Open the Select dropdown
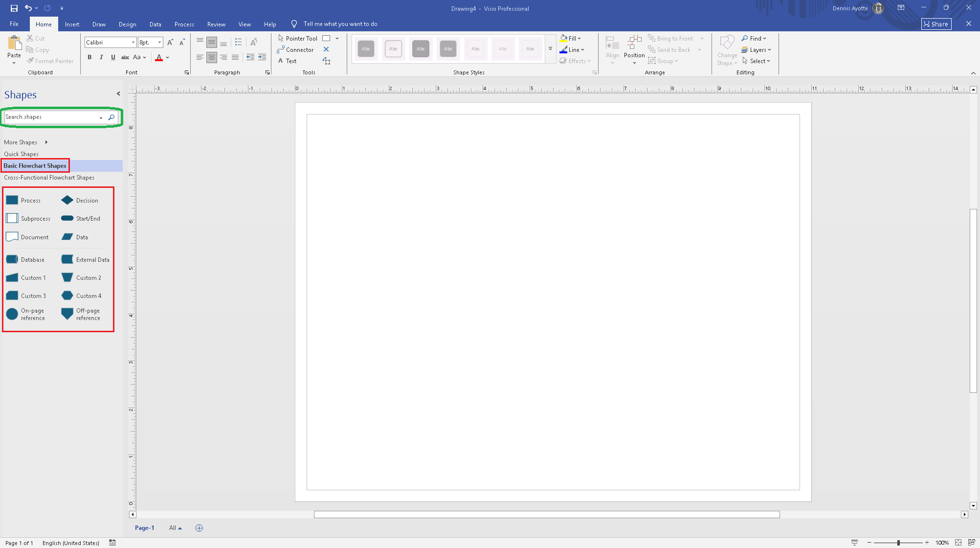This screenshot has height=548, width=980. 756,61
